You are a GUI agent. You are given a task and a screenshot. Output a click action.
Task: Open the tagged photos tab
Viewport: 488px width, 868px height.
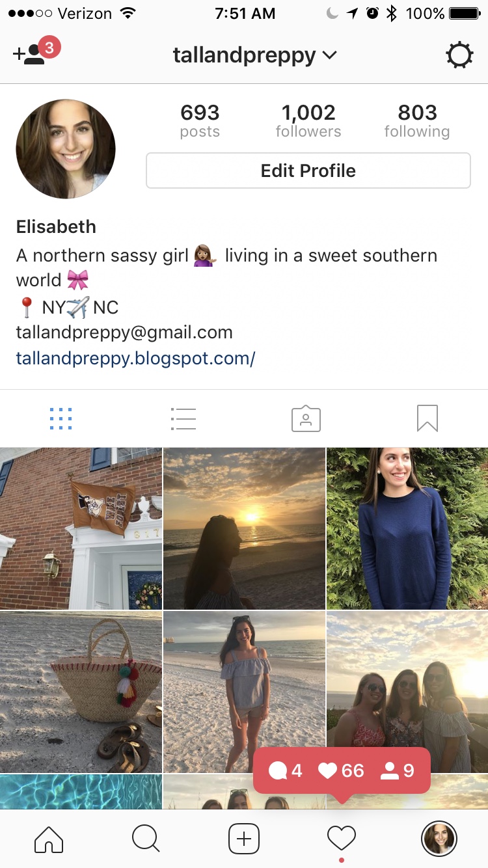(x=306, y=418)
